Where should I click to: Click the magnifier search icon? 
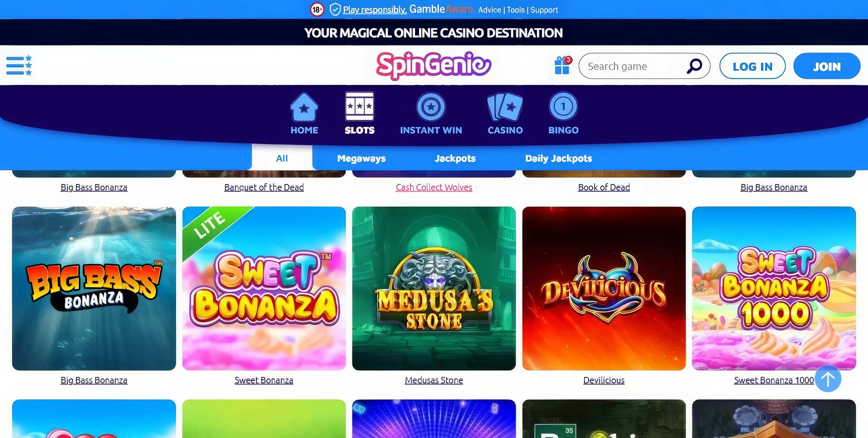click(x=694, y=66)
